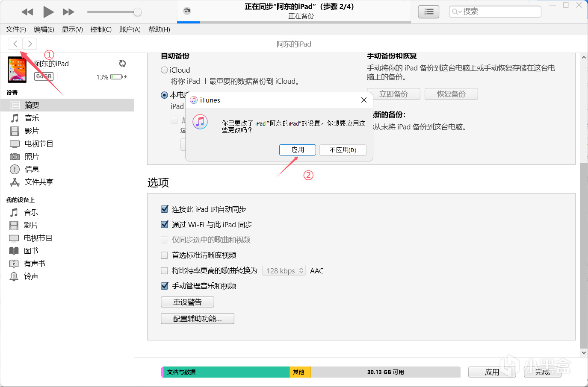
Task: Open the 文件(F) menu
Action: click(16, 29)
